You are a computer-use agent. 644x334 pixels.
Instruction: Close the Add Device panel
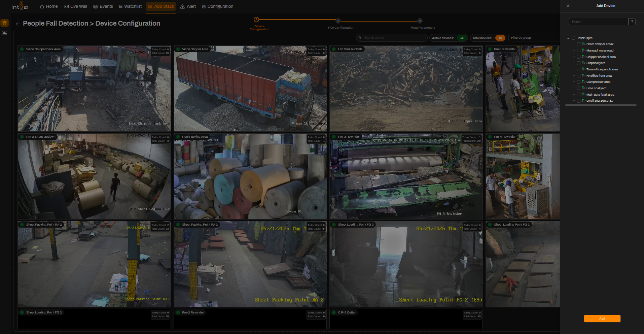(568, 6)
